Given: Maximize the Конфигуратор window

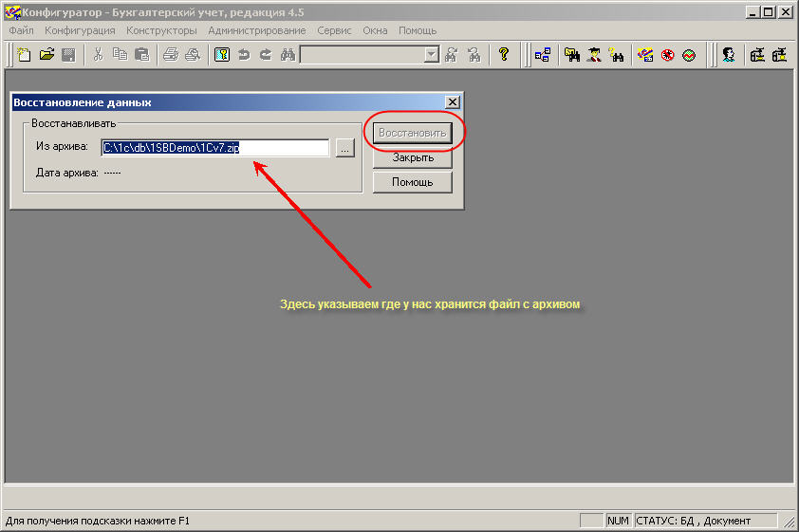Looking at the screenshot, I should [x=769, y=11].
